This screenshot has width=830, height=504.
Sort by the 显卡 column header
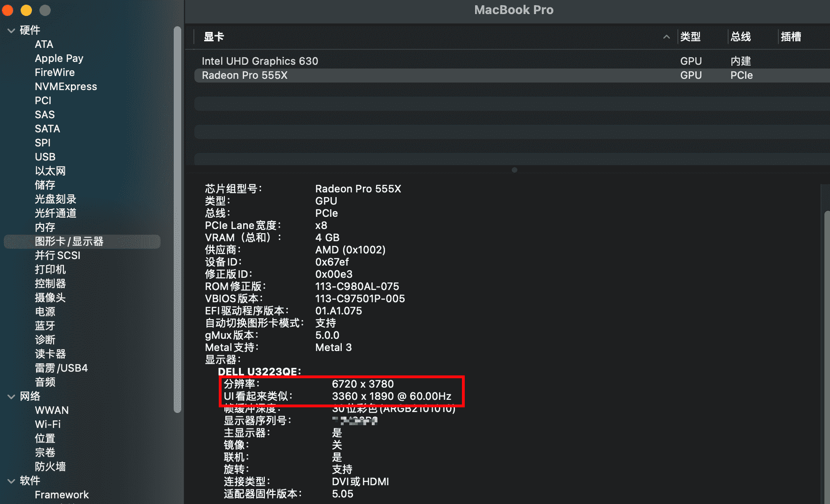pos(214,37)
